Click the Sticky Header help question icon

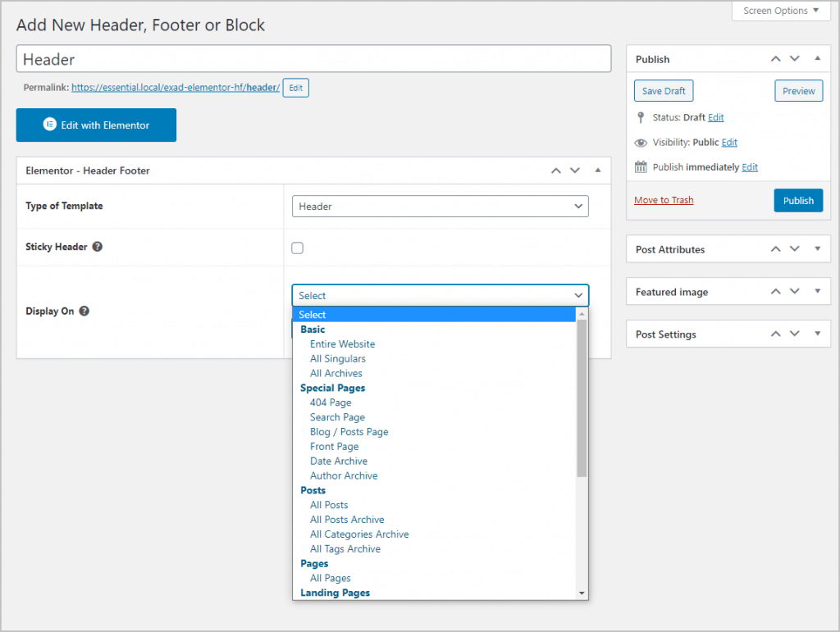coord(98,247)
